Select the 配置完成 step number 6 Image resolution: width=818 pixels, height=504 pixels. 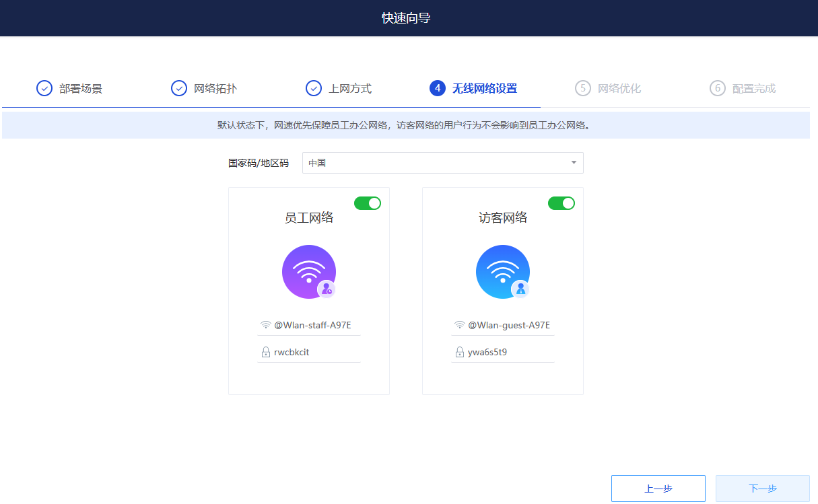(718, 88)
